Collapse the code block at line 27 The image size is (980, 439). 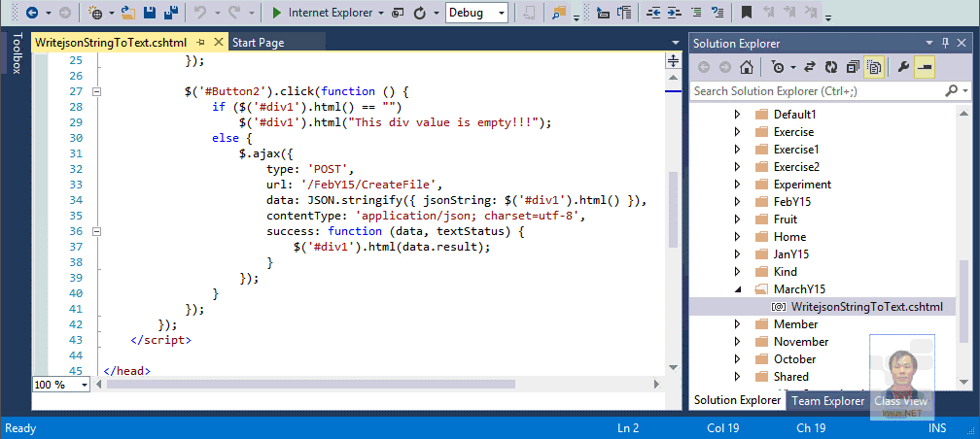(96, 92)
